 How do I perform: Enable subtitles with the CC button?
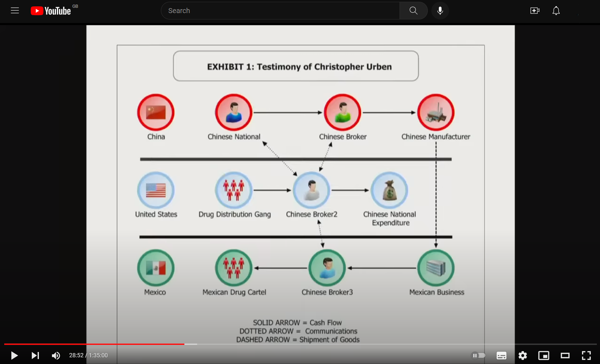501,356
